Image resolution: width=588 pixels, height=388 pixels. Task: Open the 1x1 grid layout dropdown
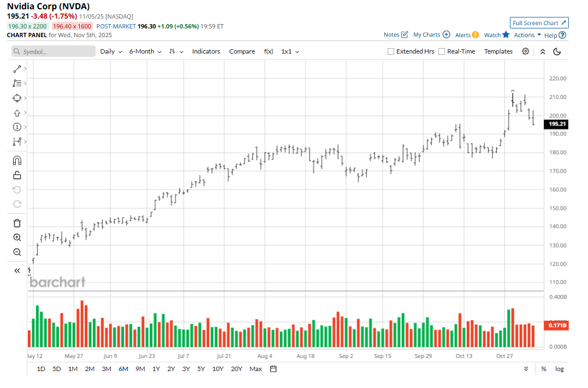tap(290, 51)
